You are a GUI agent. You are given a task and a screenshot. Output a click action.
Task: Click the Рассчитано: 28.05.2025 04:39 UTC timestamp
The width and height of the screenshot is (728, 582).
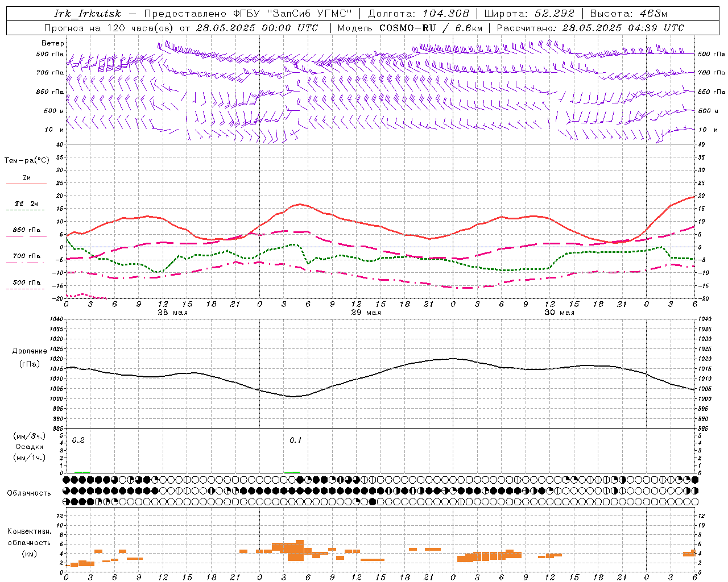click(590, 28)
